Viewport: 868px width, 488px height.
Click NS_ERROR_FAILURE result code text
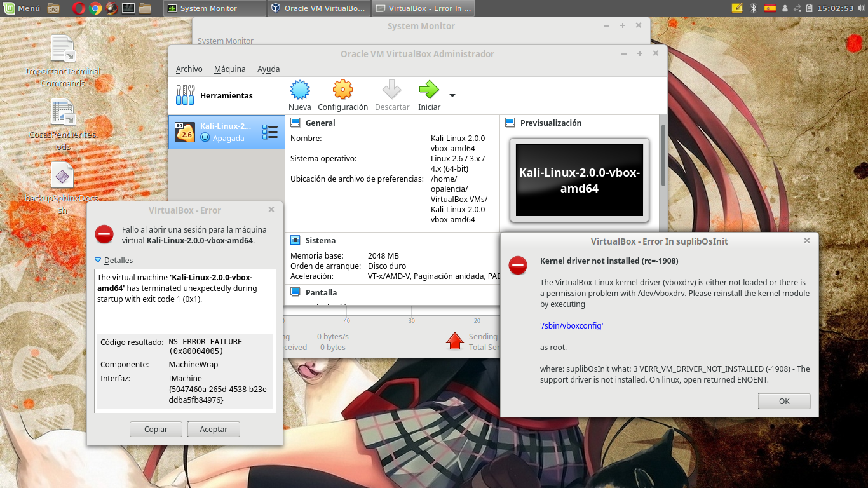(x=205, y=346)
